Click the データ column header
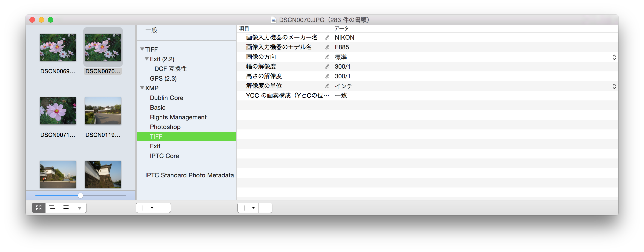644x252 pixels. (x=475, y=29)
